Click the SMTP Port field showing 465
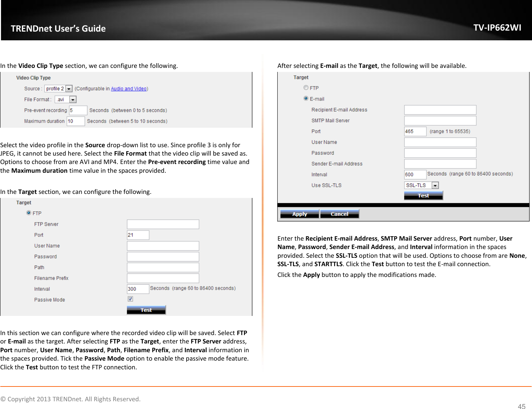 (x=415, y=131)
